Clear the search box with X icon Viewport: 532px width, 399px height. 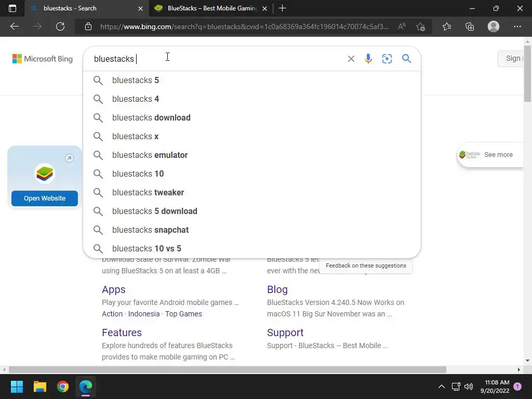click(351, 59)
